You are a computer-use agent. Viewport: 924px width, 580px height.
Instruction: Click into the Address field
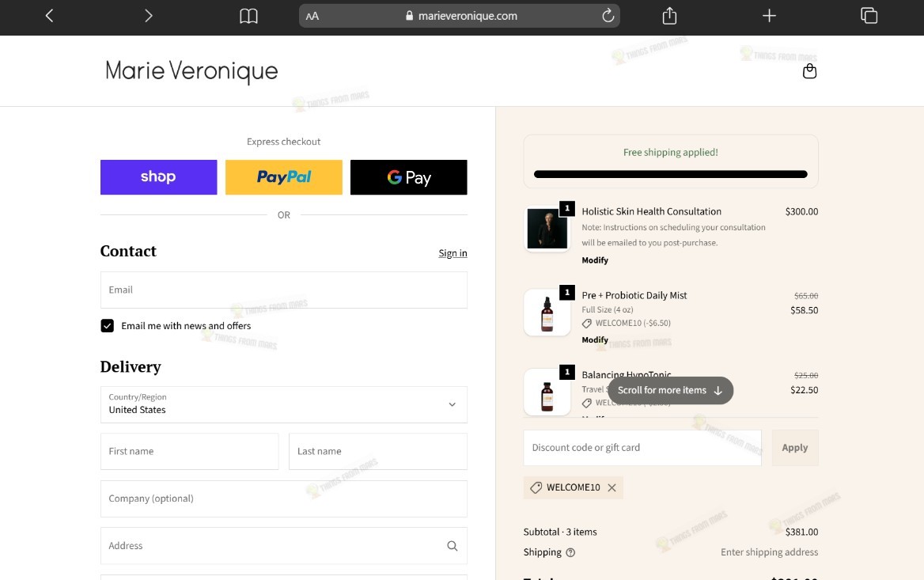[283, 546]
